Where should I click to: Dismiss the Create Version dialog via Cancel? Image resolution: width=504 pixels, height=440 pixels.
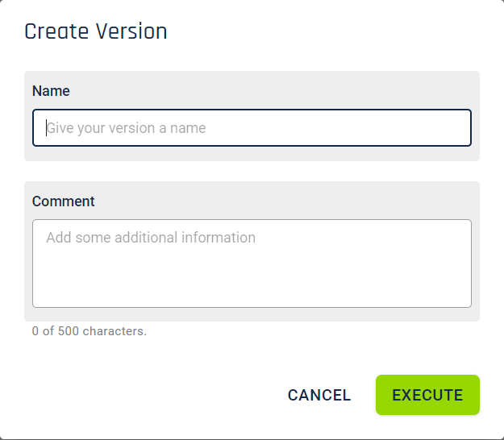(319, 395)
